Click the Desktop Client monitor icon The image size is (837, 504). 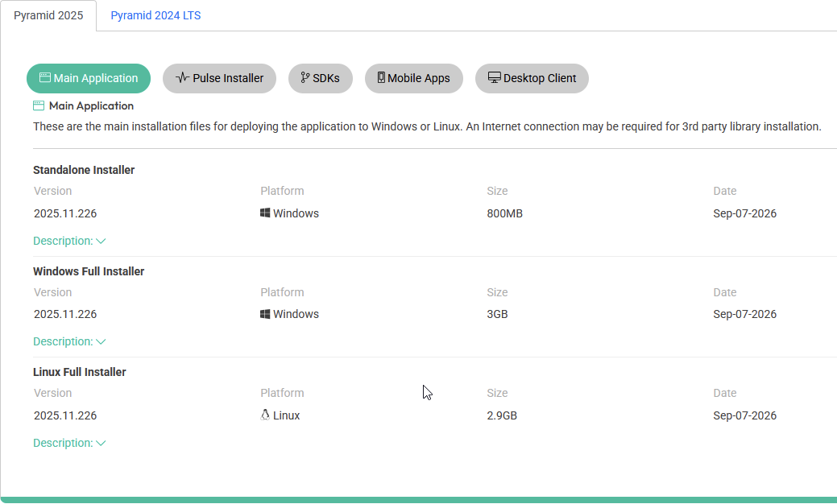(495, 78)
